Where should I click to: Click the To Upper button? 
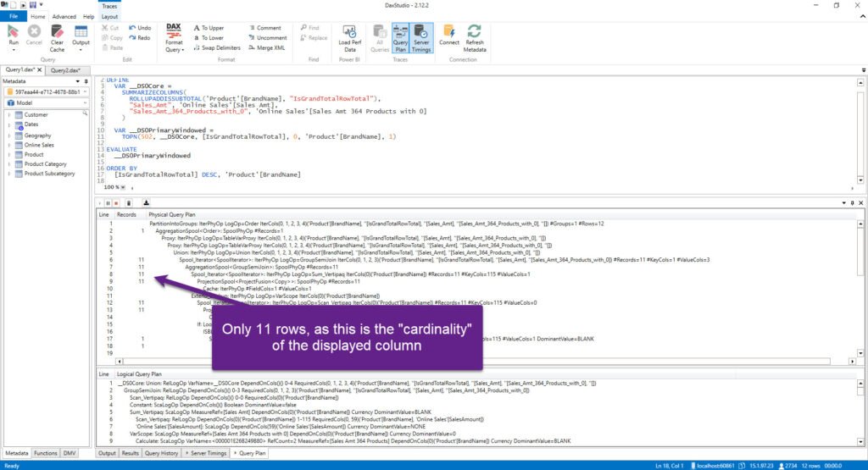pos(209,28)
